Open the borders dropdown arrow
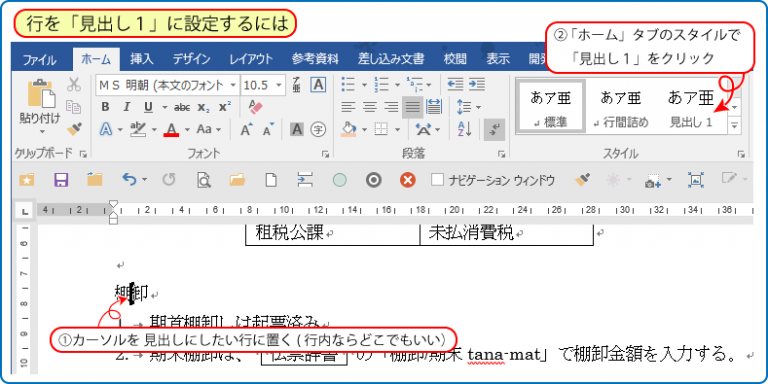 click(397, 130)
